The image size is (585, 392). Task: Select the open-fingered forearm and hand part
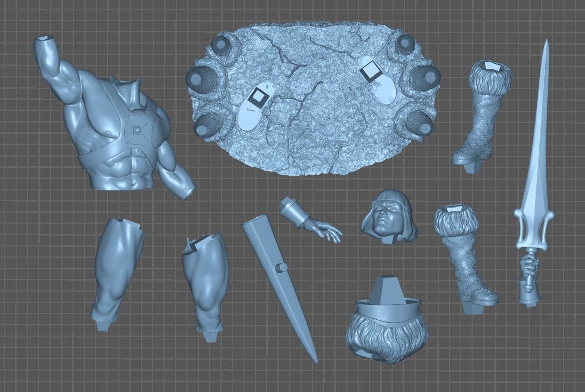(310, 219)
